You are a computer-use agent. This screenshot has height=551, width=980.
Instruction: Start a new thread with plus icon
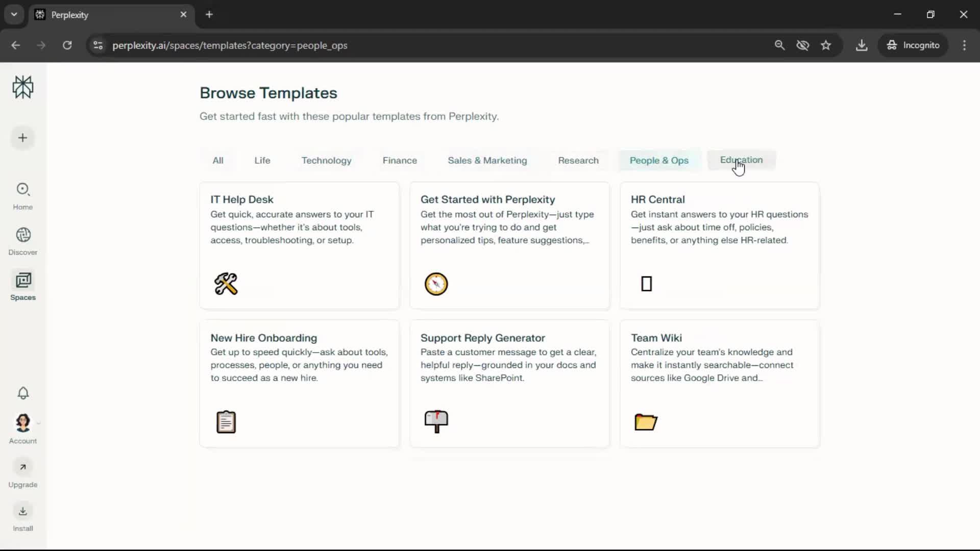click(x=22, y=138)
